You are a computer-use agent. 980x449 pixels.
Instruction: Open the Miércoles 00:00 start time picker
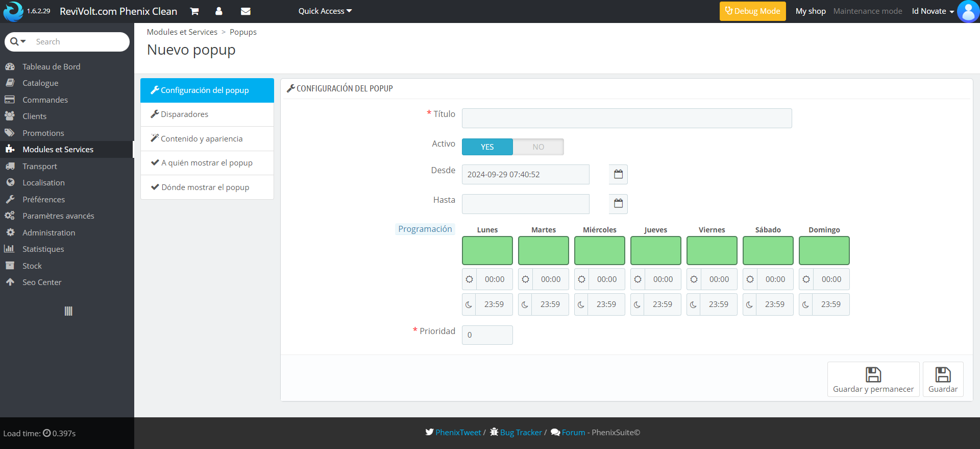point(607,279)
